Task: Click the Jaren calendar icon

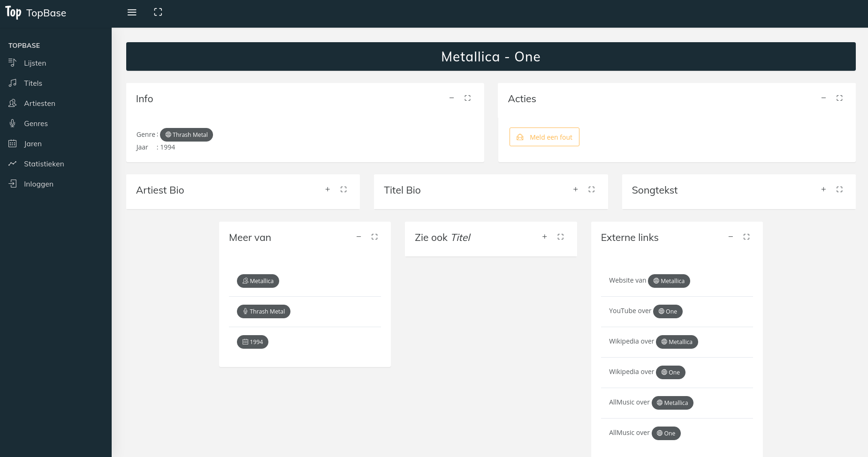Action: (13, 143)
